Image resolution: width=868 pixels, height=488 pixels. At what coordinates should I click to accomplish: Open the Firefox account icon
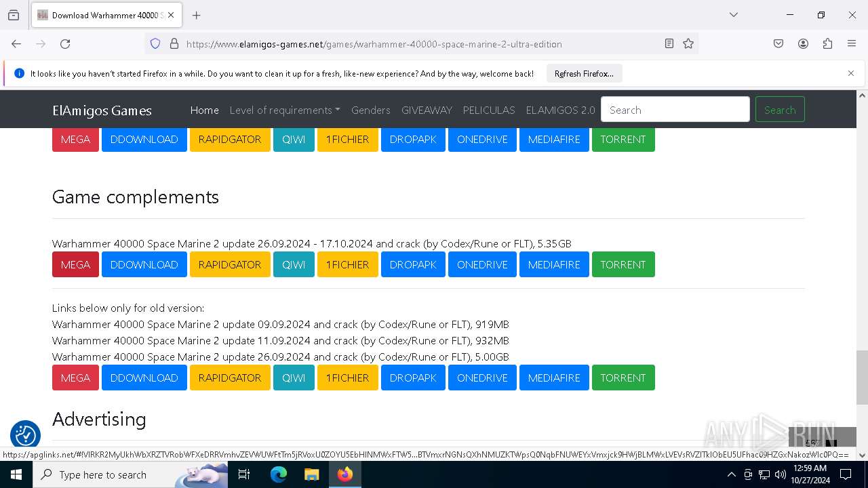point(803,44)
